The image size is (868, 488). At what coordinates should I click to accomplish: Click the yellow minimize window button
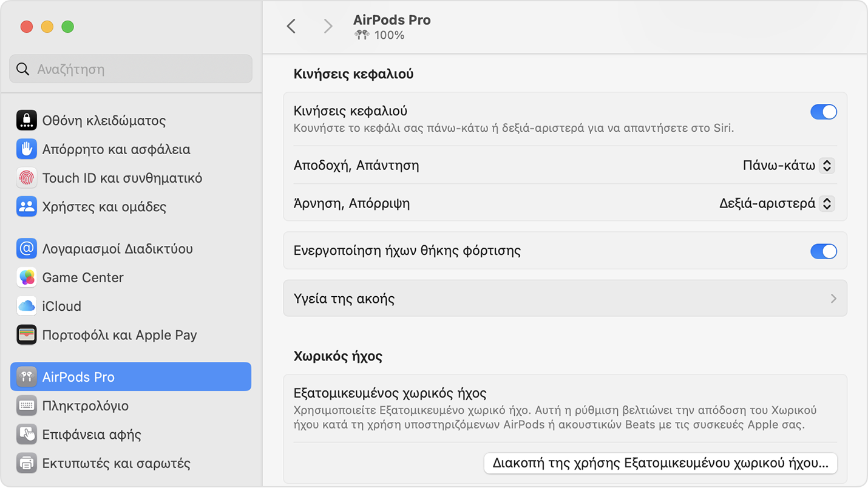tap(47, 27)
